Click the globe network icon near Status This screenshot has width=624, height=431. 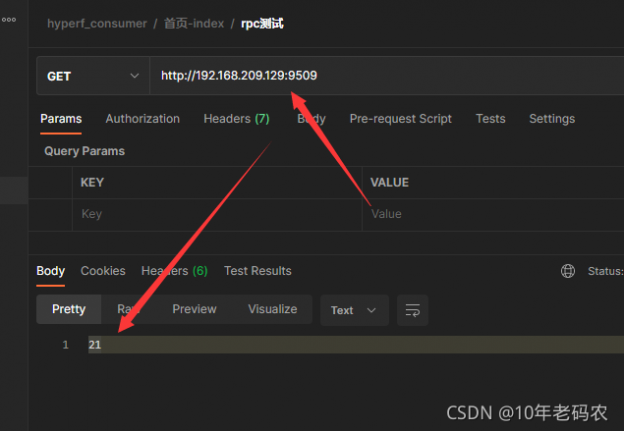(x=568, y=271)
